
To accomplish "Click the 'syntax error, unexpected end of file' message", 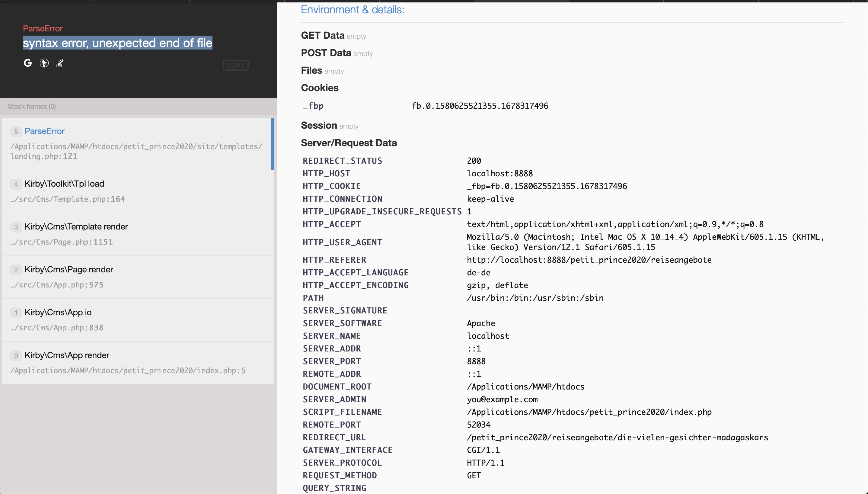I will (x=117, y=43).
